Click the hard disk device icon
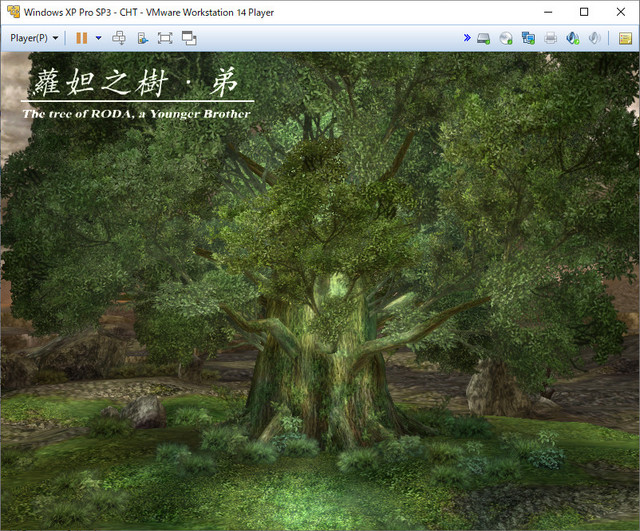The image size is (640, 531). (484, 38)
